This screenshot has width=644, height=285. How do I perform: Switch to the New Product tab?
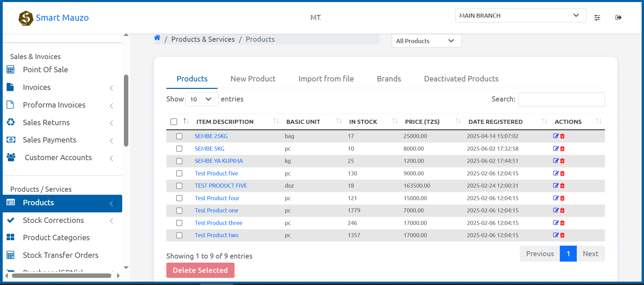tap(253, 79)
